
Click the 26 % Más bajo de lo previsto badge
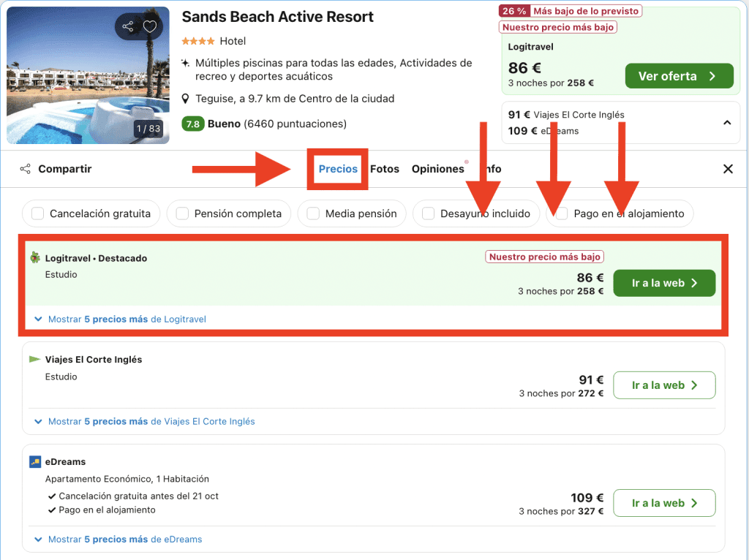click(571, 11)
